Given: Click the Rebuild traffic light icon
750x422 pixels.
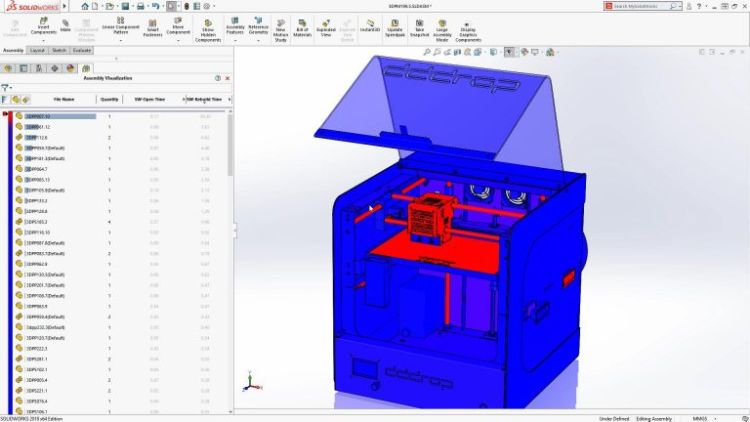Looking at the screenshot, I should 187,6.
